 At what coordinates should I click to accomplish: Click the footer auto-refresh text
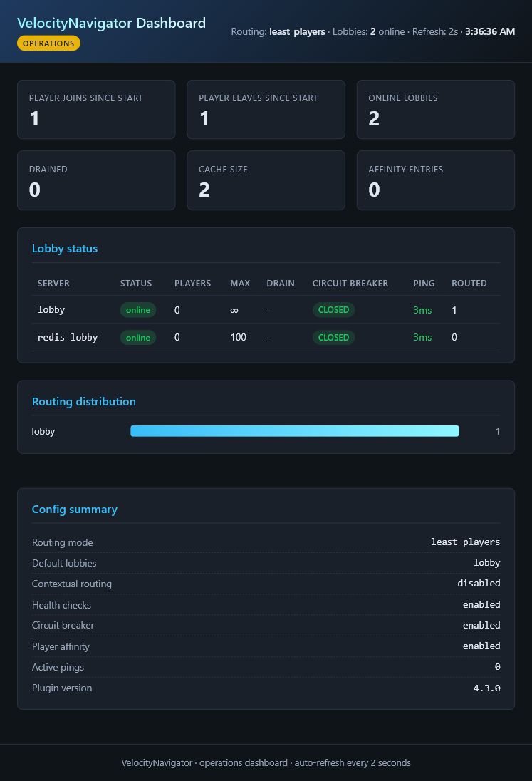(353, 763)
